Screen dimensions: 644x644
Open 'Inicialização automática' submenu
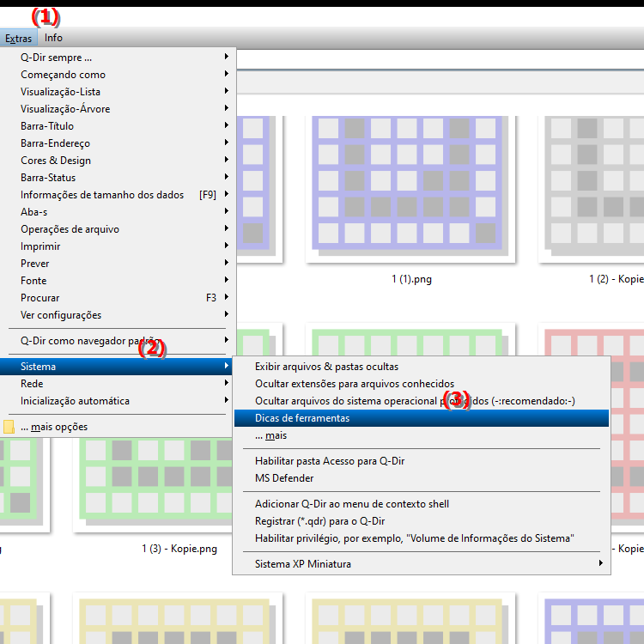point(118,401)
